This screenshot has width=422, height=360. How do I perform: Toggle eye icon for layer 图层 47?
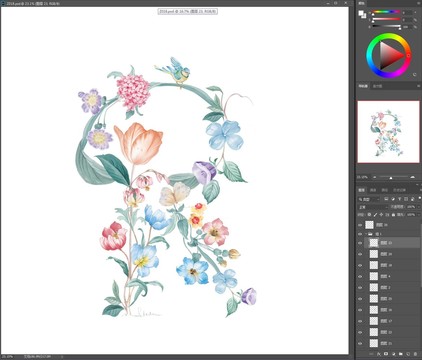coord(360,321)
